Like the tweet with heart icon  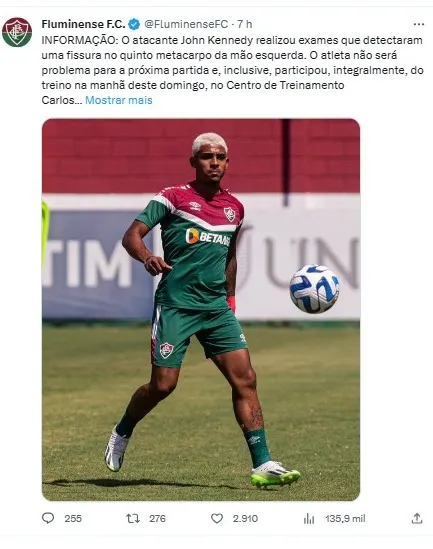coord(217,518)
